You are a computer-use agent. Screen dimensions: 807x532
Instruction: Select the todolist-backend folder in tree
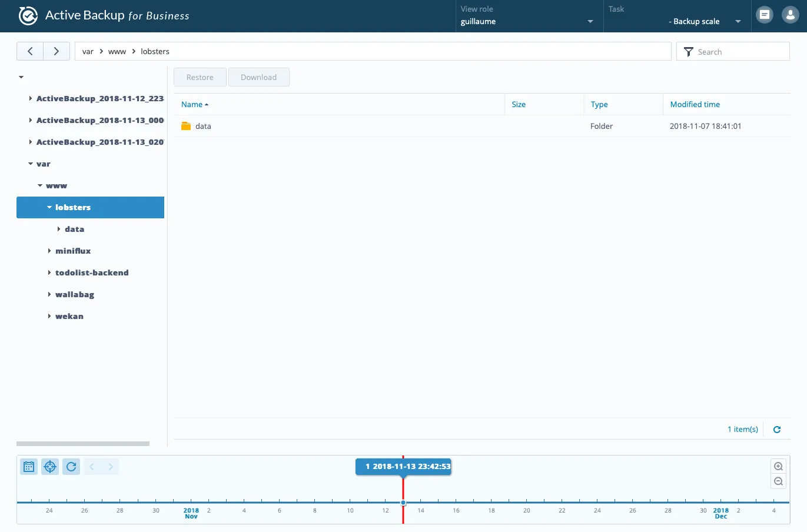(x=92, y=272)
